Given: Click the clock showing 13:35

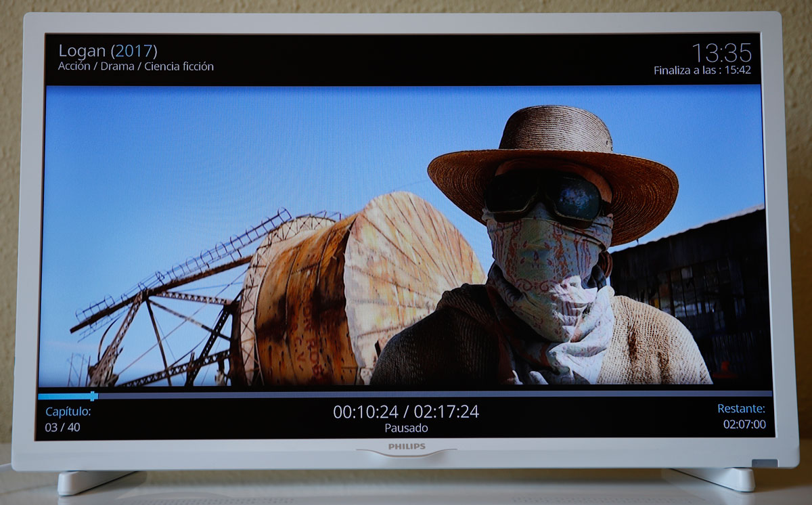Looking at the screenshot, I should pos(721,52).
